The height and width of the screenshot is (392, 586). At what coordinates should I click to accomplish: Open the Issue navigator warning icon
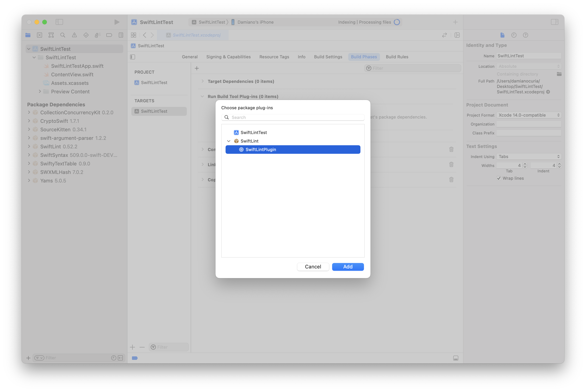click(x=74, y=35)
